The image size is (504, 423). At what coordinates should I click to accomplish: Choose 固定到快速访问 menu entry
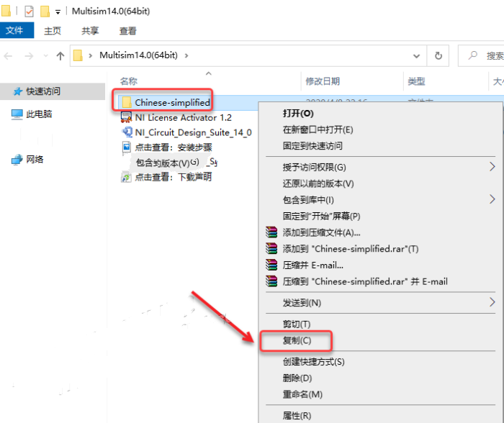point(312,146)
